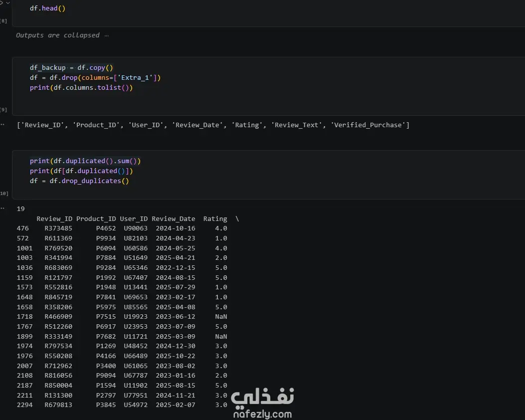The height and width of the screenshot is (420, 525).
Task: Click the print(df[df.duplicated()]) line
Action: click(x=81, y=171)
